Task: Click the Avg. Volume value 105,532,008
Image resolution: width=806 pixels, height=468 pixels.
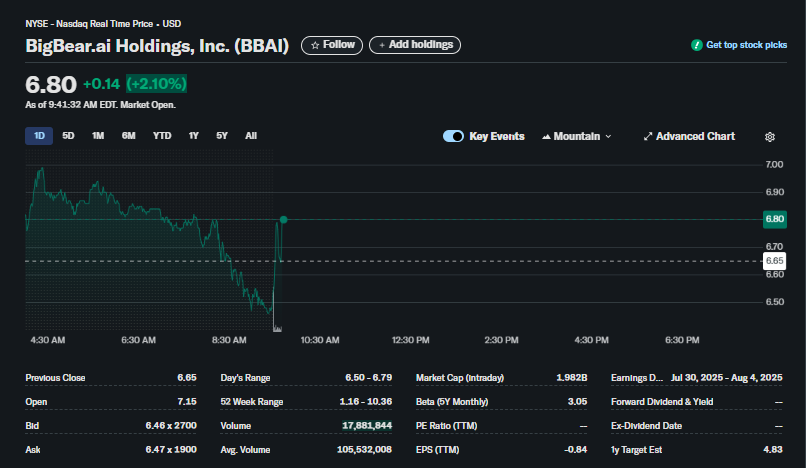Action: tap(364, 449)
